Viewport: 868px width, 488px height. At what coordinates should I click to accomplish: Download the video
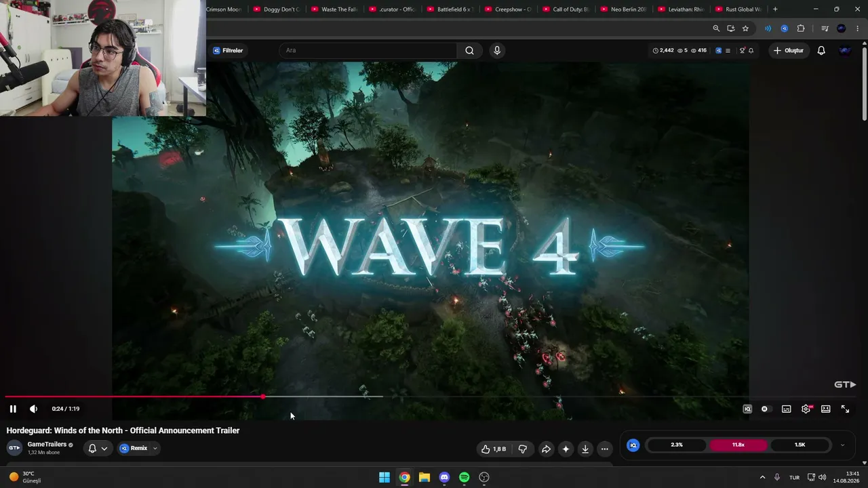pos(585,449)
